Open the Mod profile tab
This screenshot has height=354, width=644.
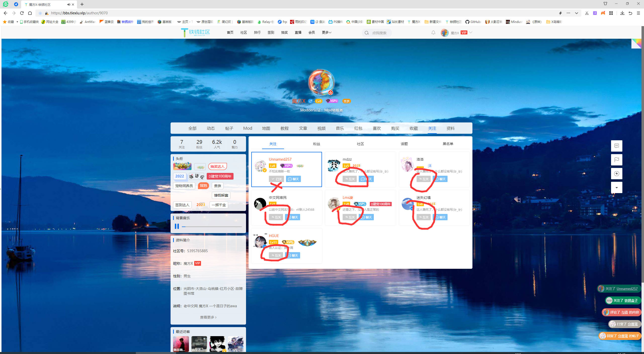[x=248, y=128]
